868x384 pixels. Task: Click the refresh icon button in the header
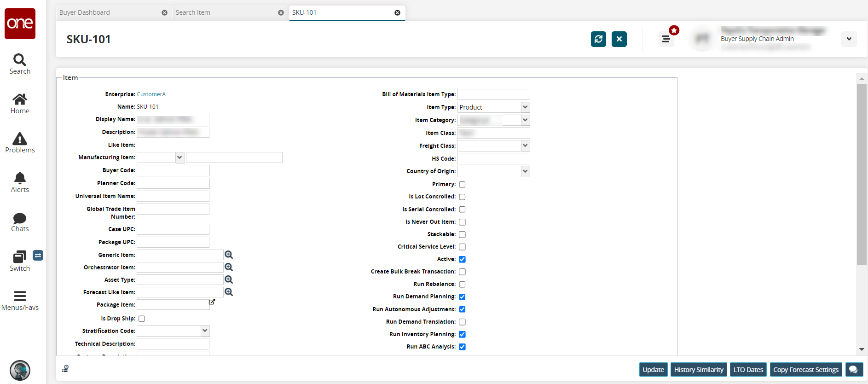click(x=598, y=39)
